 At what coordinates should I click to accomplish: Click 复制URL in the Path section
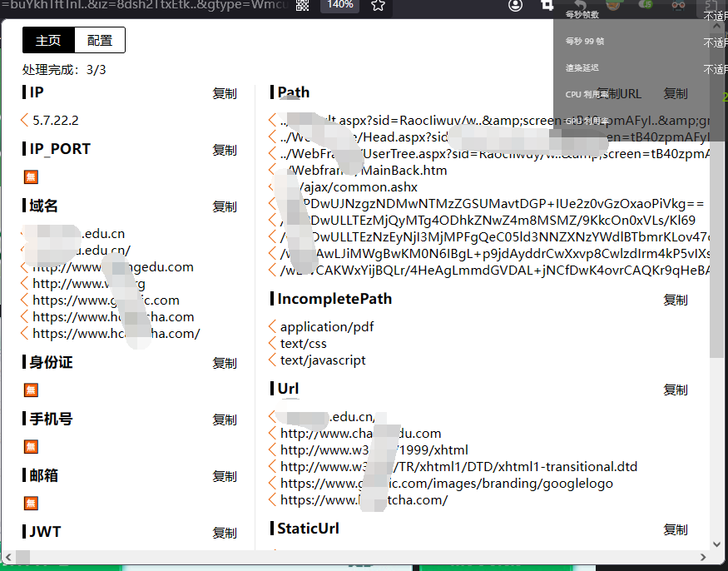pos(619,94)
